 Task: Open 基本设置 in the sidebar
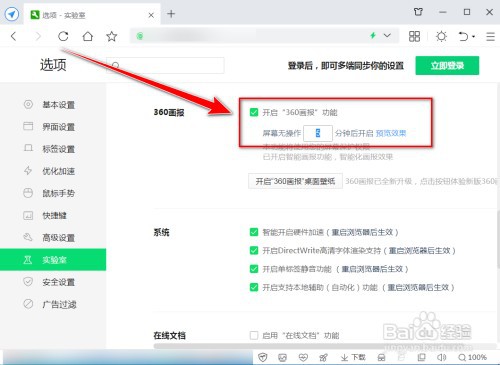pyautogui.click(x=53, y=105)
